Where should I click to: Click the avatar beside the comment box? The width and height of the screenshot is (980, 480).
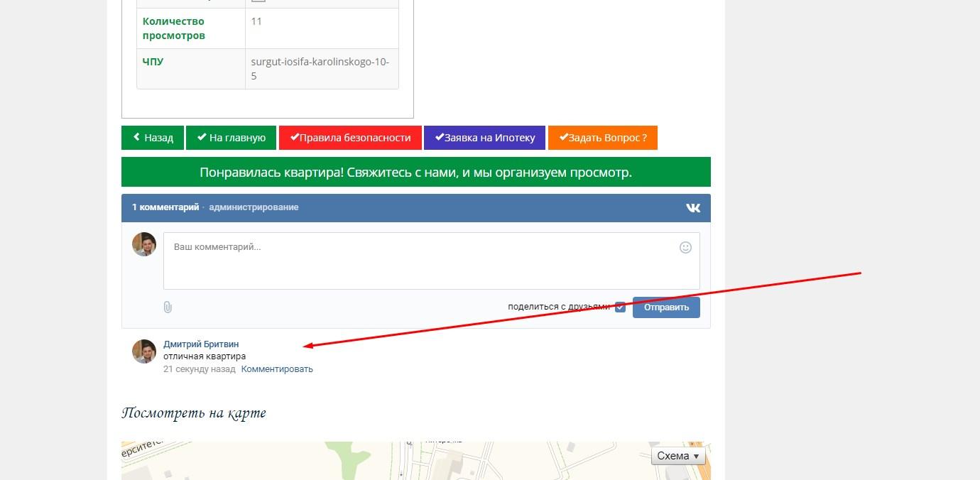pyautogui.click(x=144, y=244)
